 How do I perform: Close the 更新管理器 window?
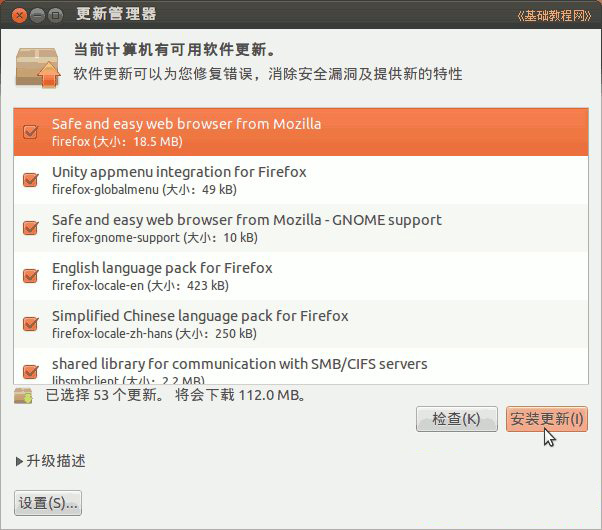[x=19, y=16]
